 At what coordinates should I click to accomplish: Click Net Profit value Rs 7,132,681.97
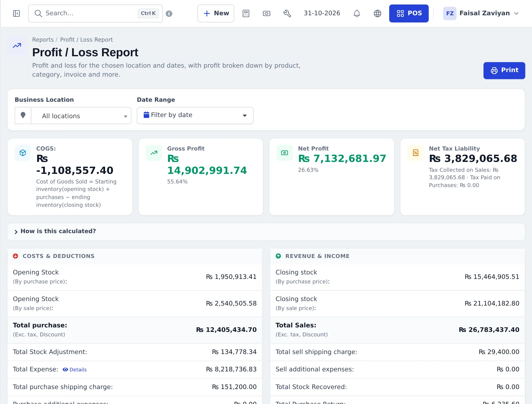coord(342,159)
